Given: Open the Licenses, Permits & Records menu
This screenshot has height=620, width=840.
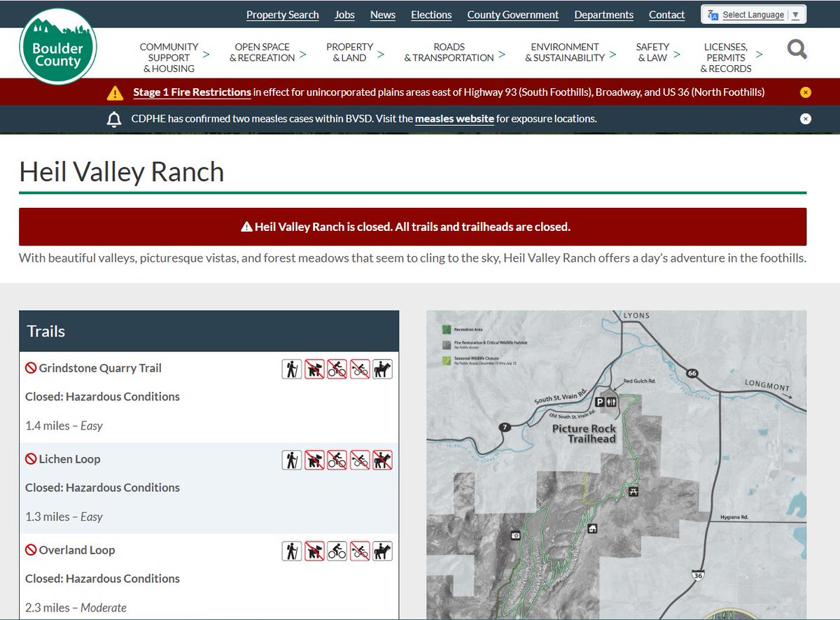Looking at the screenshot, I should [726, 57].
